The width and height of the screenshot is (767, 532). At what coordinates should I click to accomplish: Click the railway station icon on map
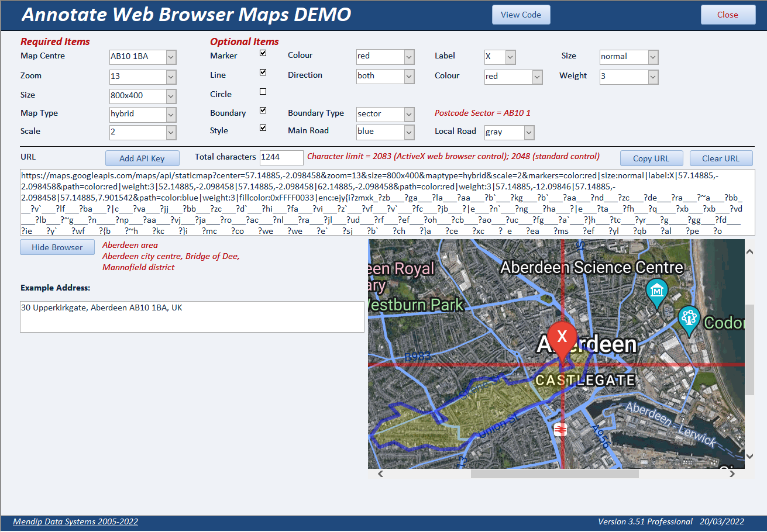(x=560, y=430)
